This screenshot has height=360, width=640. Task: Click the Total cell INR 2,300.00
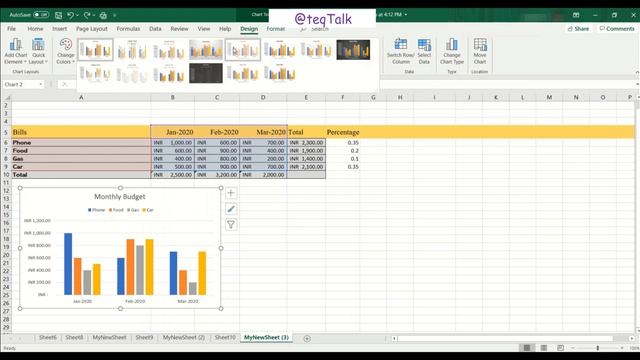(x=306, y=142)
